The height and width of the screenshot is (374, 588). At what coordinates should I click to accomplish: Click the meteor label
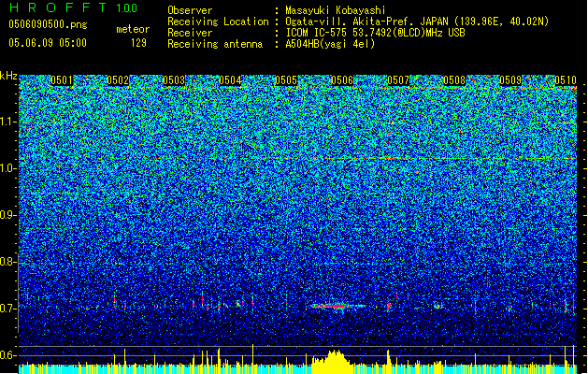[x=133, y=29]
